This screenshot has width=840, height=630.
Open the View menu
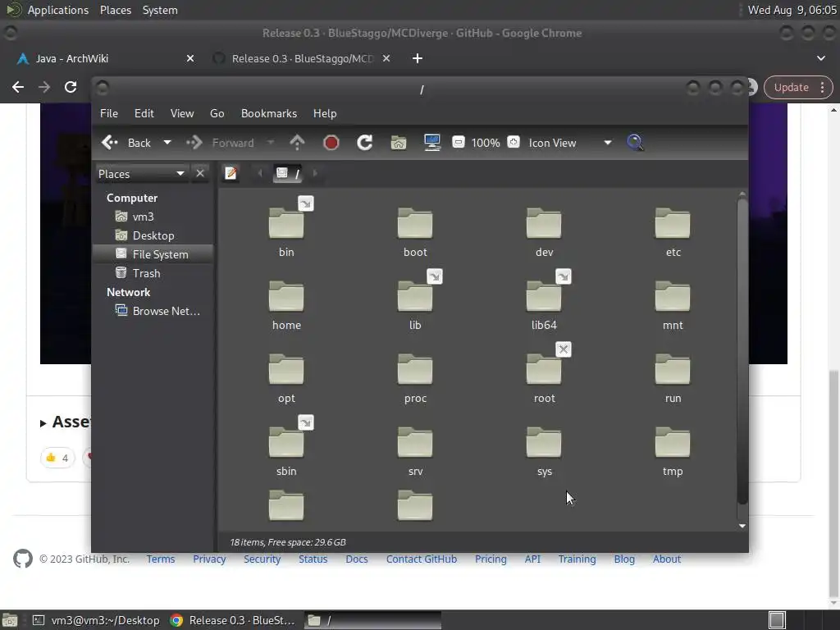(x=182, y=113)
